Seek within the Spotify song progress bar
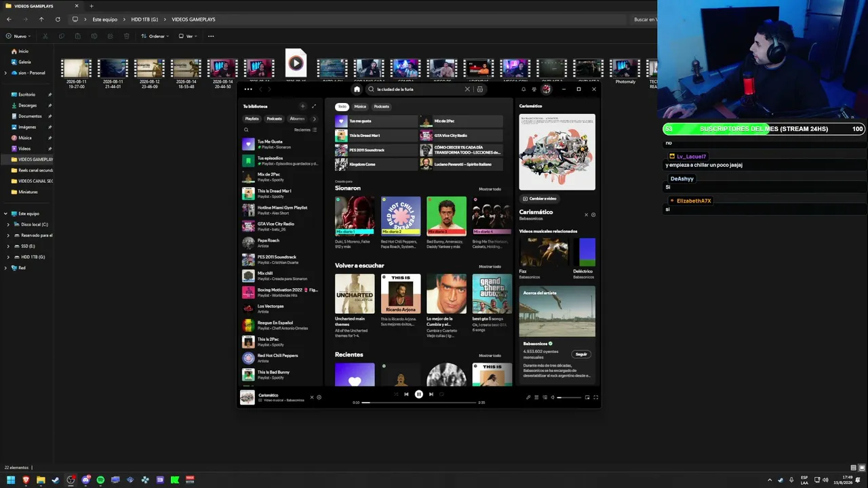The width and height of the screenshot is (868, 488). click(419, 403)
